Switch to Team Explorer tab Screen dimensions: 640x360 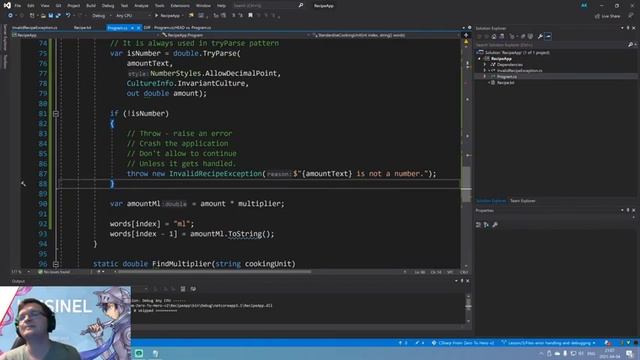[522, 201]
